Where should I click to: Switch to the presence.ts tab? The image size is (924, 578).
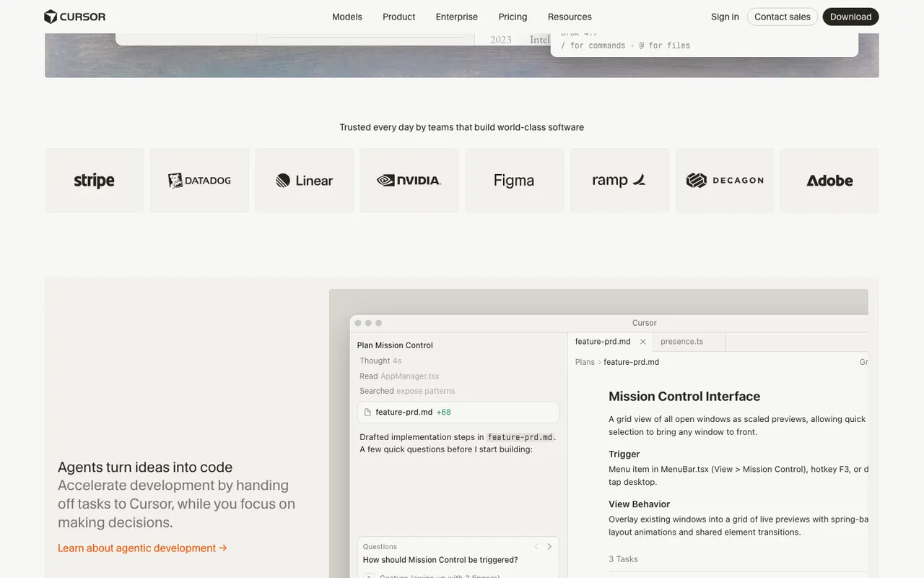click(689, 342)
